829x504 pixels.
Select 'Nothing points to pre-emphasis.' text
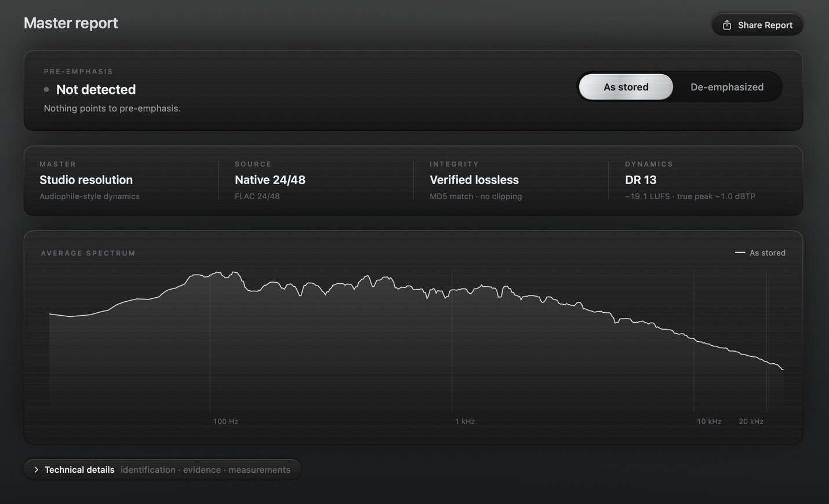click(112, 108)
